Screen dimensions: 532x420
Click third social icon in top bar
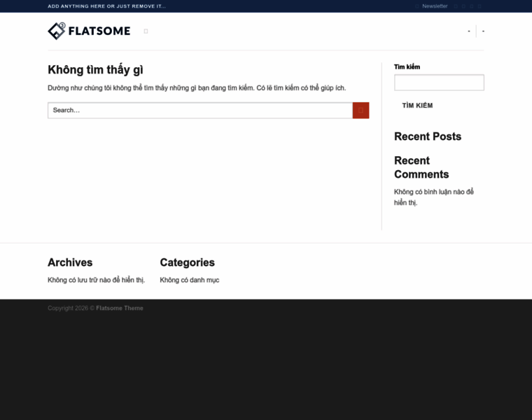point(472,6)
